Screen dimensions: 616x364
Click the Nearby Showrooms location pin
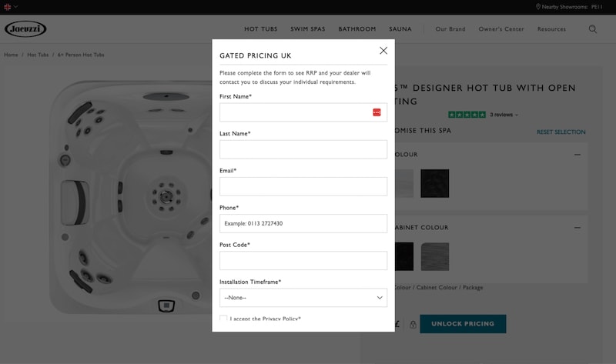(538, 7)
